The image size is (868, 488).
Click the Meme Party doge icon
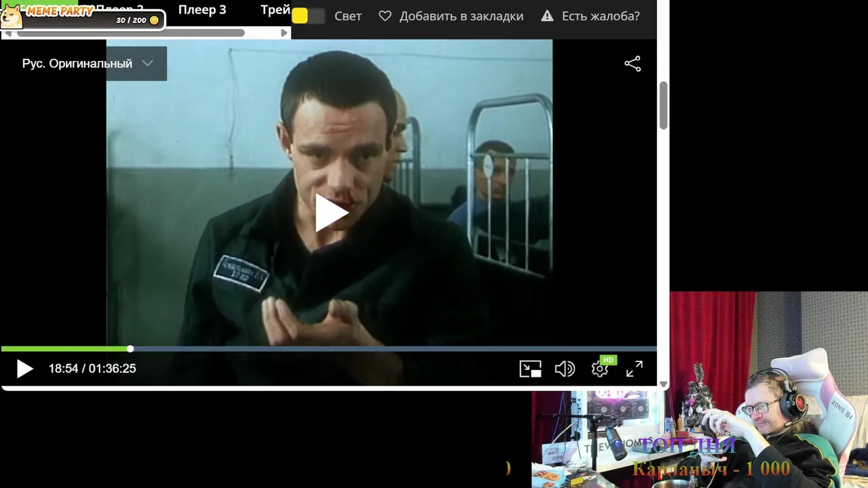(x=11, y=15)
